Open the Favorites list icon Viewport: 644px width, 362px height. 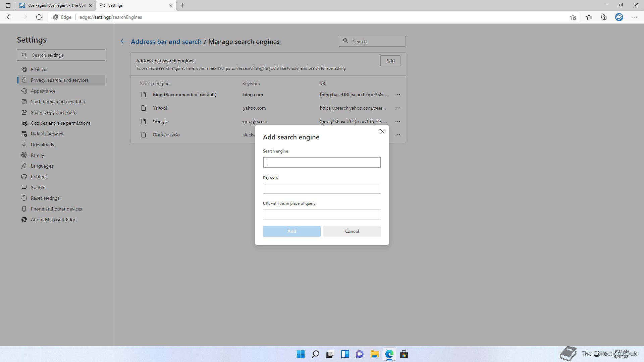click(589, 17)
